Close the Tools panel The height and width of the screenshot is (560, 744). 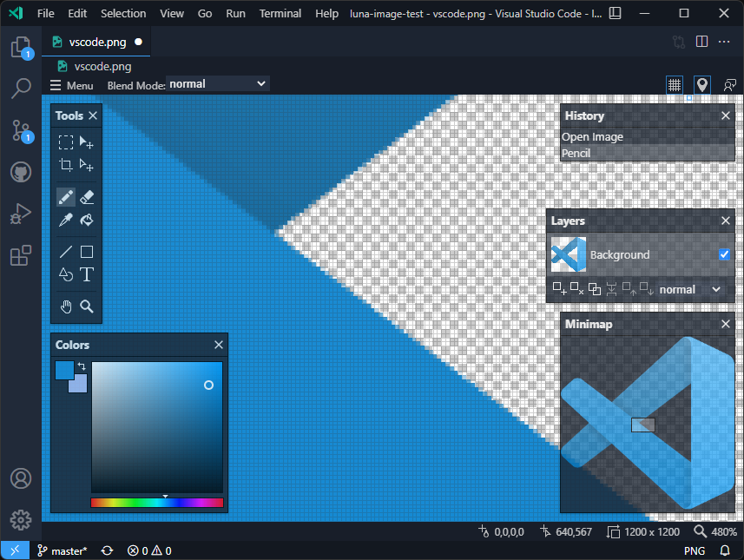tap(93, 115)
